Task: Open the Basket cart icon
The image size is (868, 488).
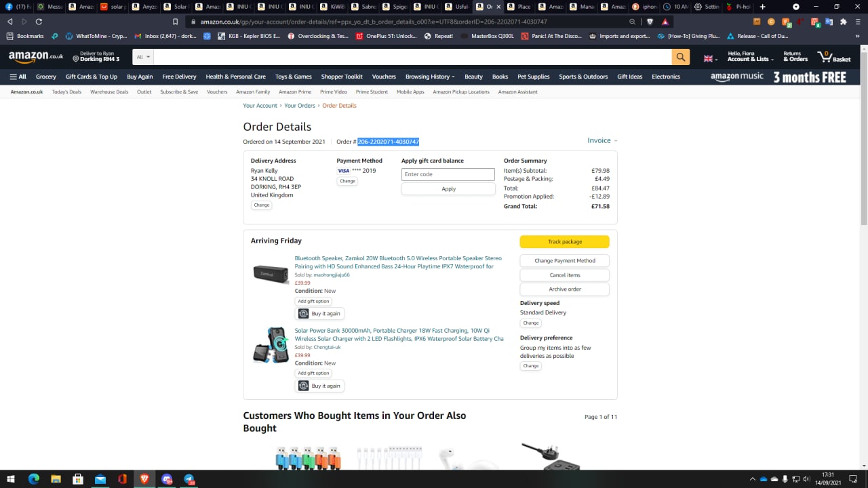Action: [833, 57]
